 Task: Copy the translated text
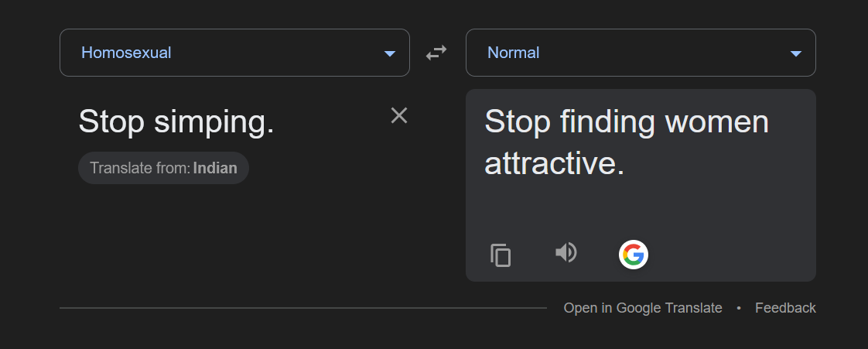pyautogui.click(x=501, y=255)
